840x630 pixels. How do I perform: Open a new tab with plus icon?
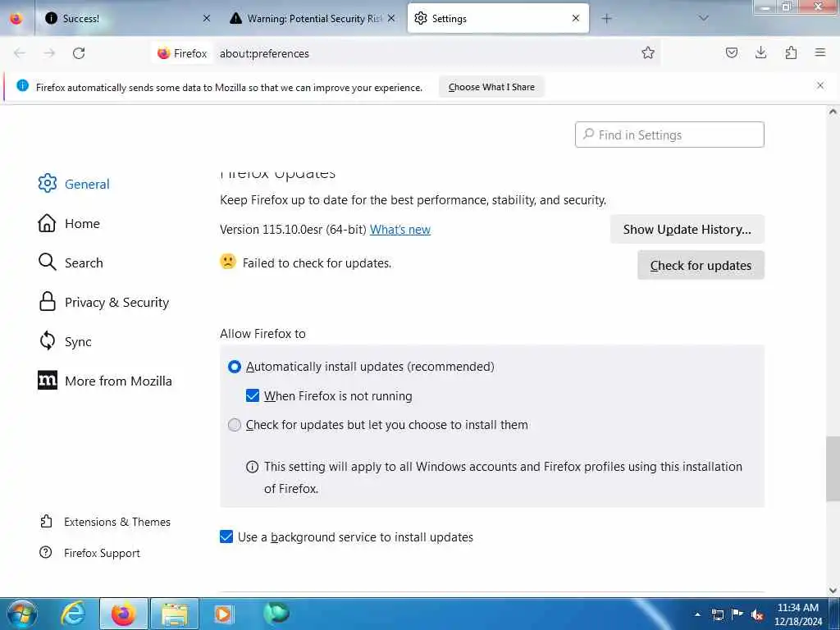tap(606, 18)
